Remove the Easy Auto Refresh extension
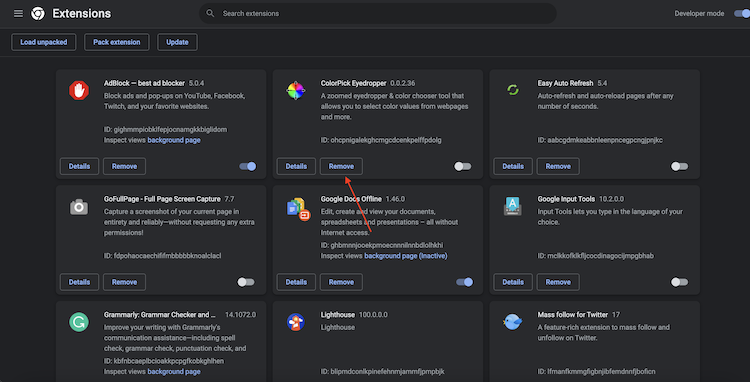The height and width of the screenshot is (382, 750). coord(558,166)
